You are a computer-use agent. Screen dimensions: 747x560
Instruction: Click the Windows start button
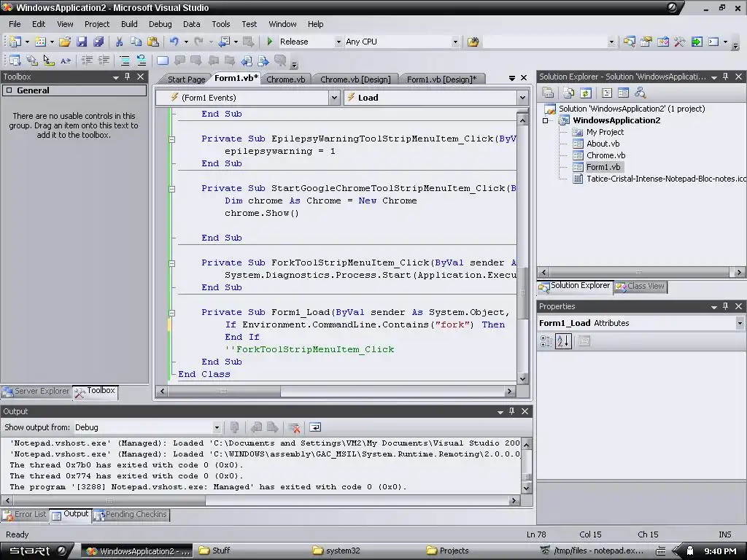click(37, 551)
